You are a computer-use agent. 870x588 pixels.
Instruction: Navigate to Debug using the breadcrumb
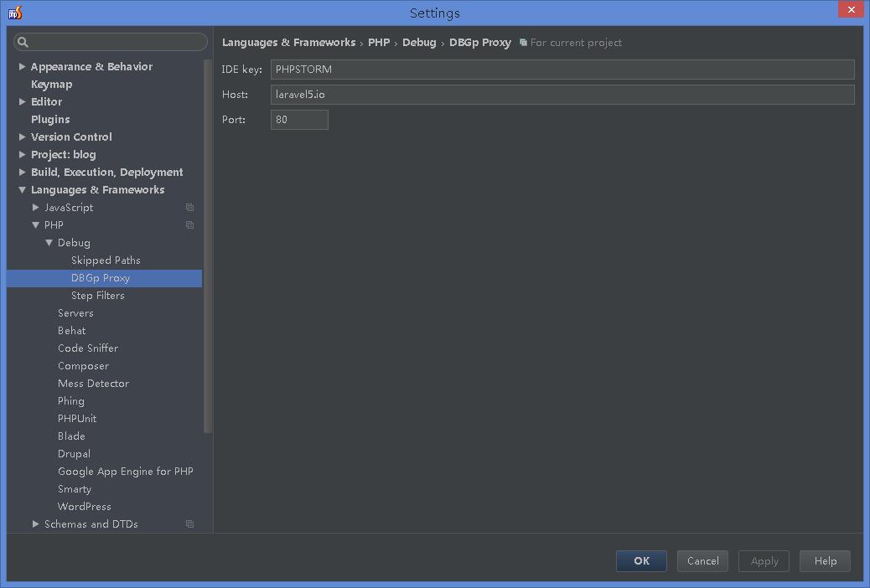[x=419, y=42]
